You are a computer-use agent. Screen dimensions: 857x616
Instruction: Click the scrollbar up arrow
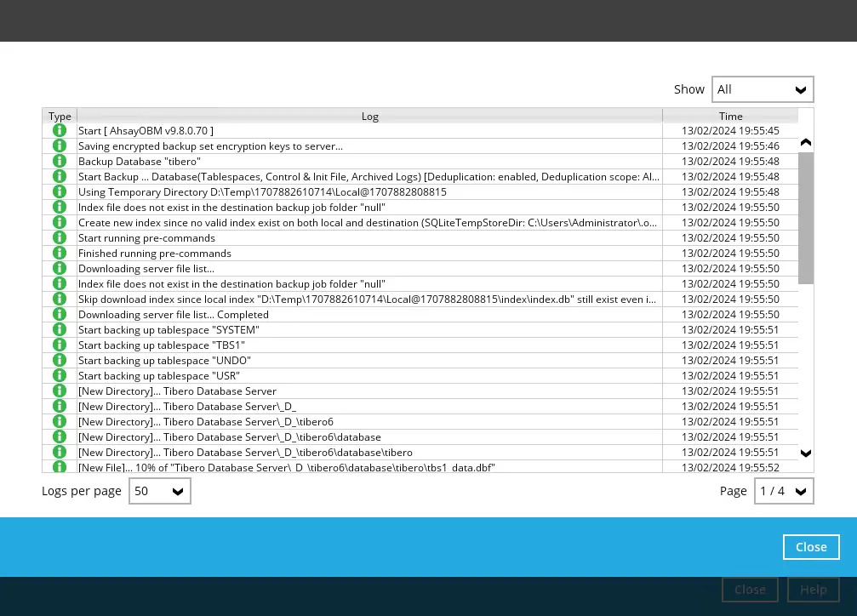(805, 142)
